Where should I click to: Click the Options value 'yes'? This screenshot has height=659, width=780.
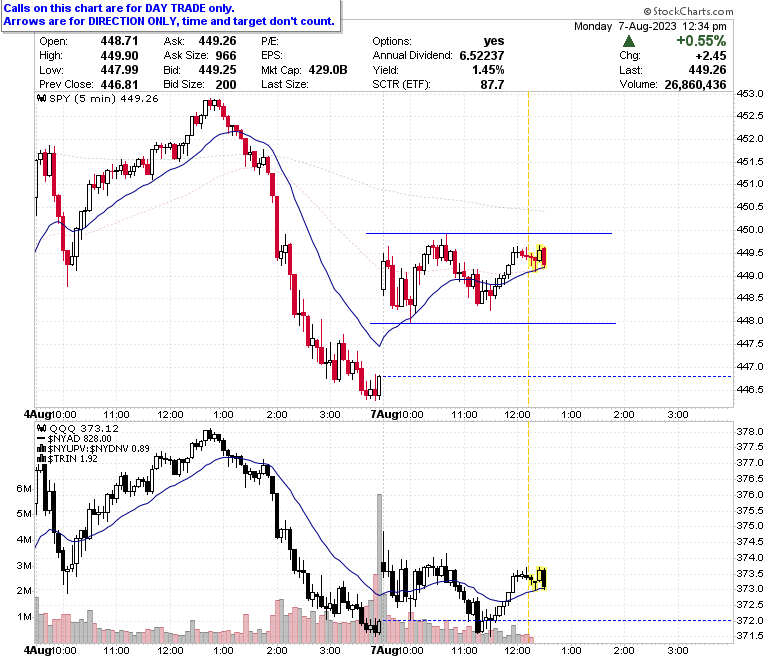coord(494,41)
